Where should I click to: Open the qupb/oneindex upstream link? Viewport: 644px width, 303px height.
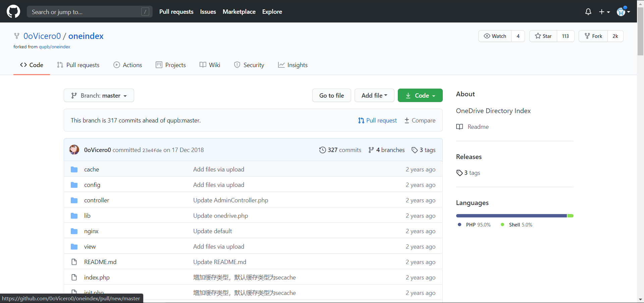(x=54, y=47)
